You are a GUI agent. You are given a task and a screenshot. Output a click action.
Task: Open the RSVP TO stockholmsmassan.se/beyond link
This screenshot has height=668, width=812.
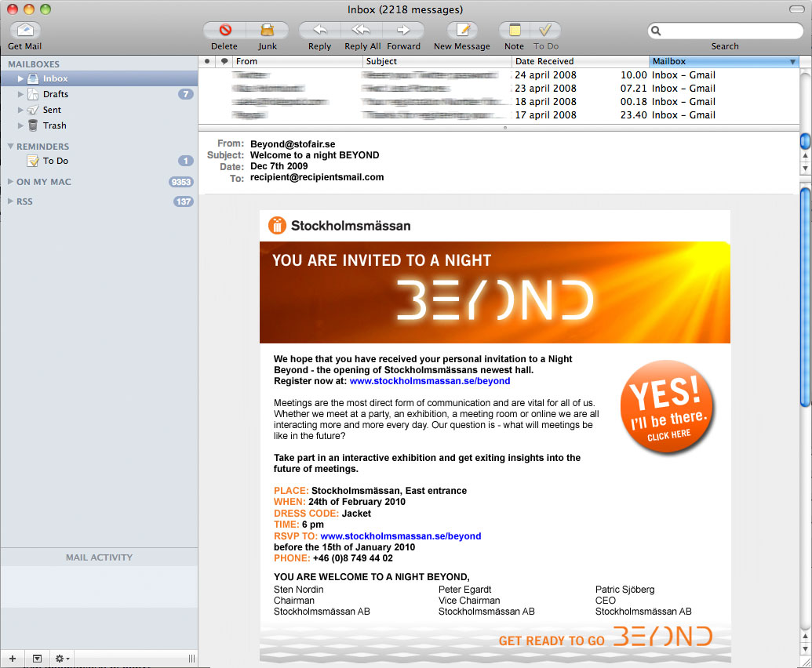(x=401, y=536)
